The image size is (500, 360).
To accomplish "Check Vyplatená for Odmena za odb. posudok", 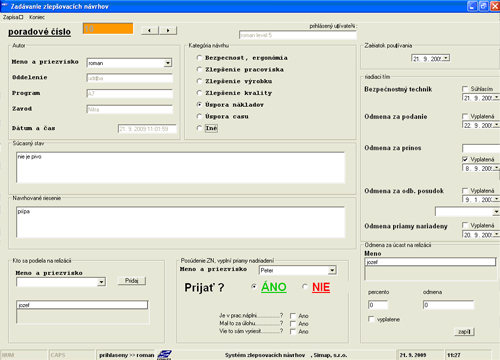I will (x=465, y=190).
